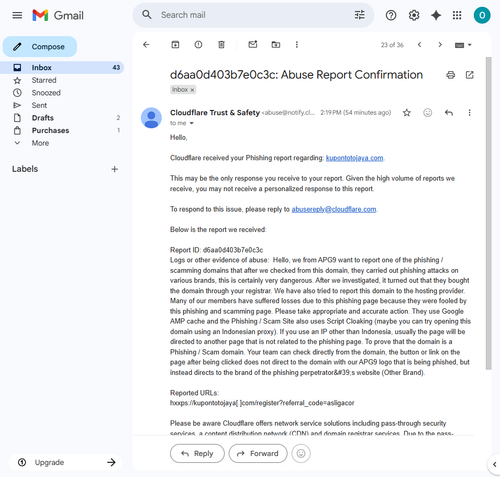Show details dropdown beside 'to me'
The width and height of the screenshot is (500, 477).
[x=192, y=123]
